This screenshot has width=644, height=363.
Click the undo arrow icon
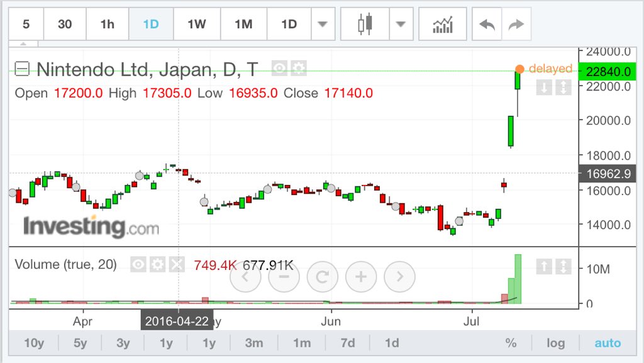pos(487,25)
